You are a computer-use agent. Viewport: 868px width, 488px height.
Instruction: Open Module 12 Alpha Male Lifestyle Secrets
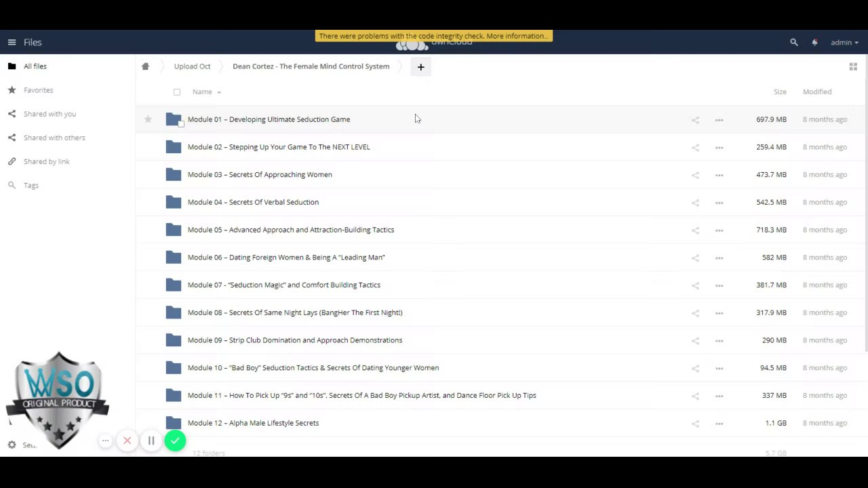(253, 423)
